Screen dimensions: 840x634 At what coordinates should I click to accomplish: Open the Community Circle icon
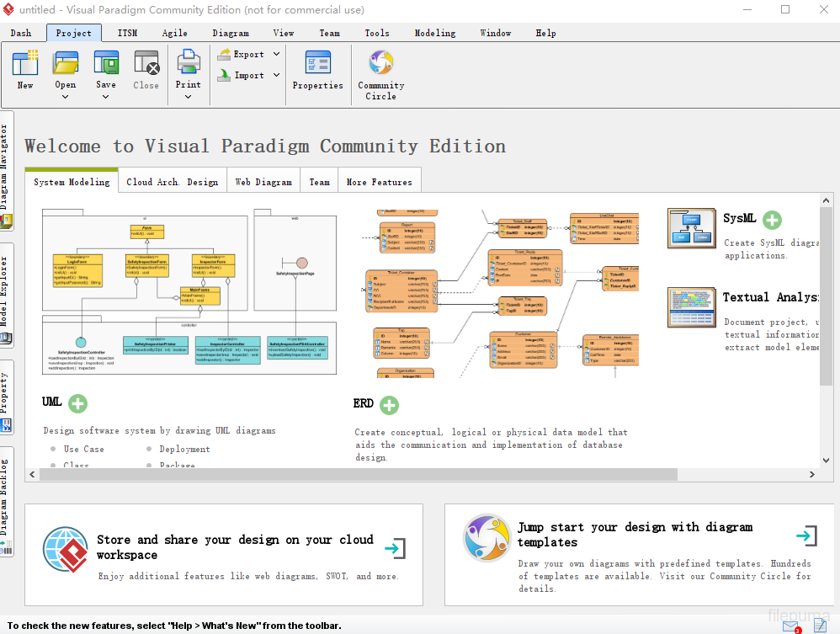pyautogui.click(x=380, y=64)
